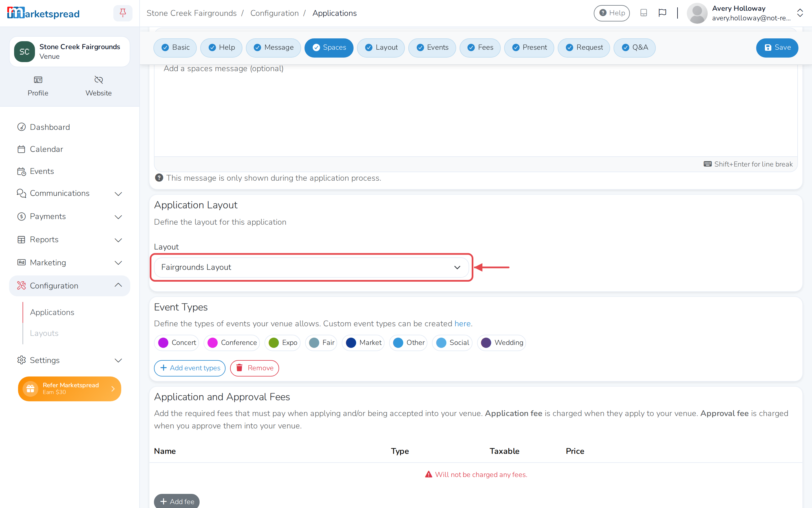The width and height of the screenshot is (812, 508).
Task: Switch to the Present tab
Action: pos(529,48)
